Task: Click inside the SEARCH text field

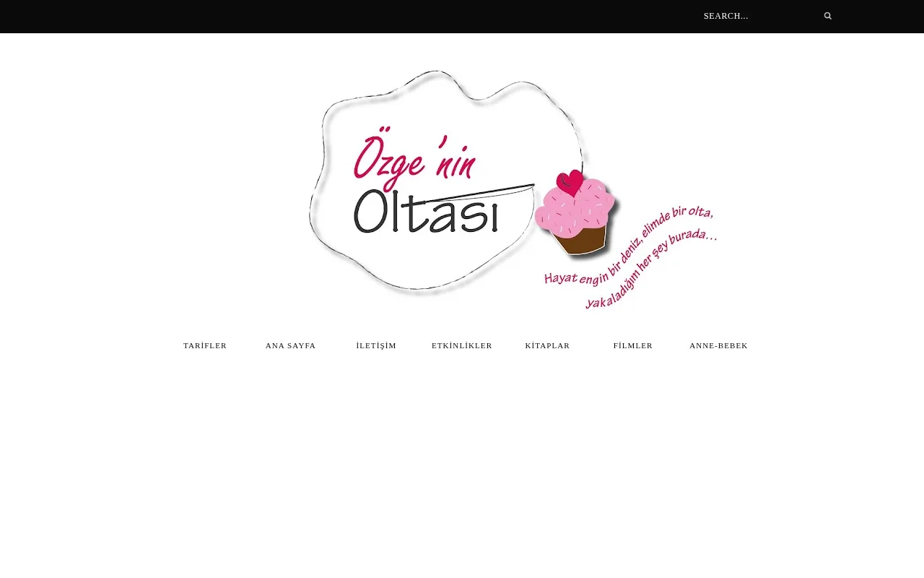Action: pos(751,15)
